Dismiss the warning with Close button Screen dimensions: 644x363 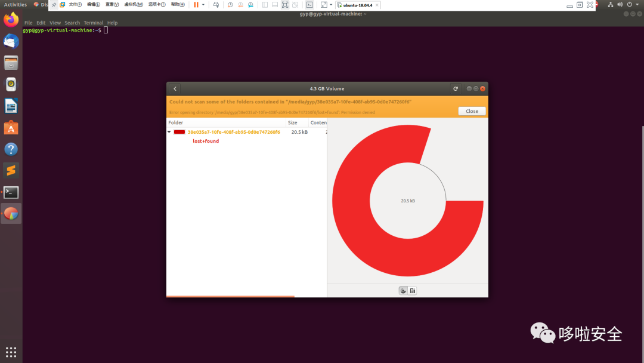click(472, 112)
